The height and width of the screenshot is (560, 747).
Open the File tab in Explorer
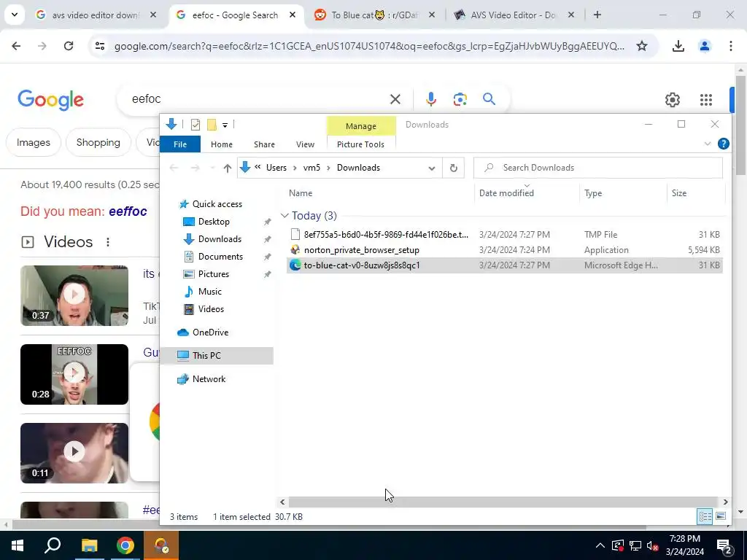pos(180,144)
